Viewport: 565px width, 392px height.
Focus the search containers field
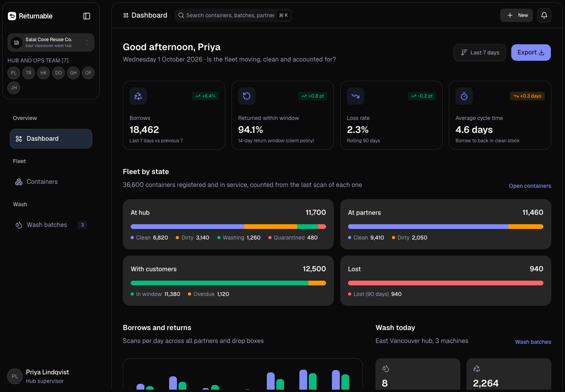tap(233, 15)
